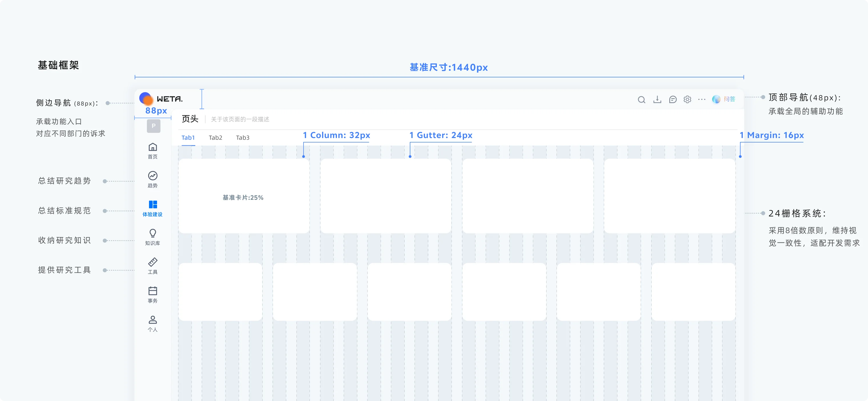Open the 个人 profile icon
Screen dimensions: 868x401
(153, 319)
